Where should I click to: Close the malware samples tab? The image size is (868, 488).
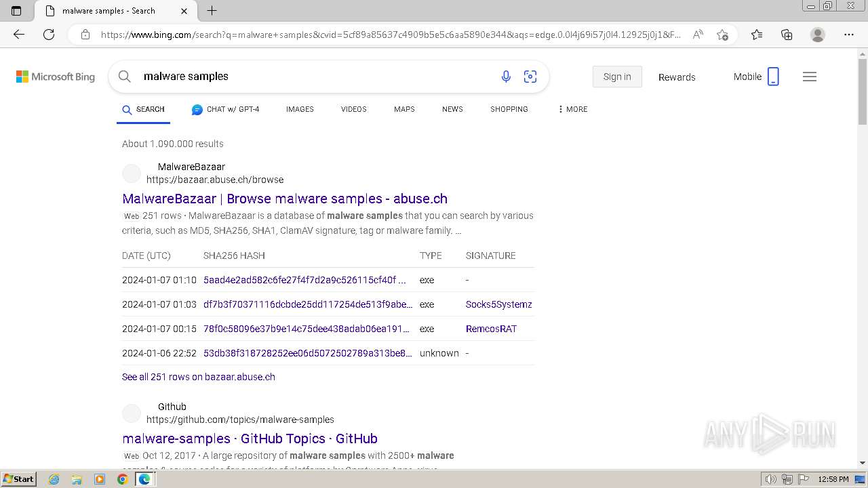[184, 11]
